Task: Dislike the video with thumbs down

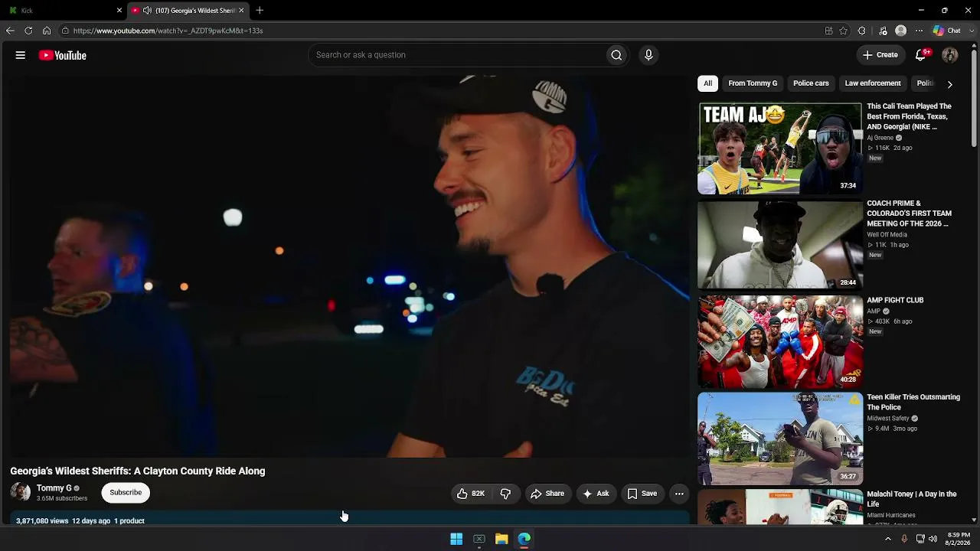Action: click(x=505, y=494)
